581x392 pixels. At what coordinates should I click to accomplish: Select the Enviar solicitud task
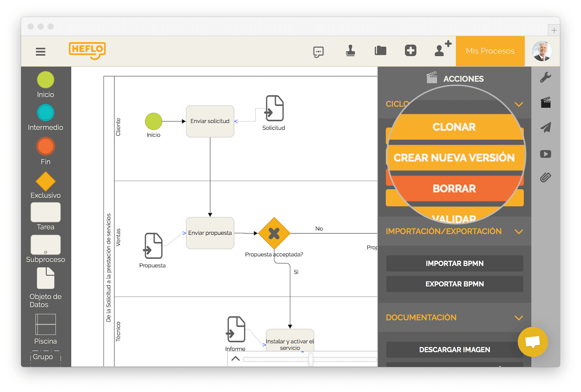click(x=210, y=121)
